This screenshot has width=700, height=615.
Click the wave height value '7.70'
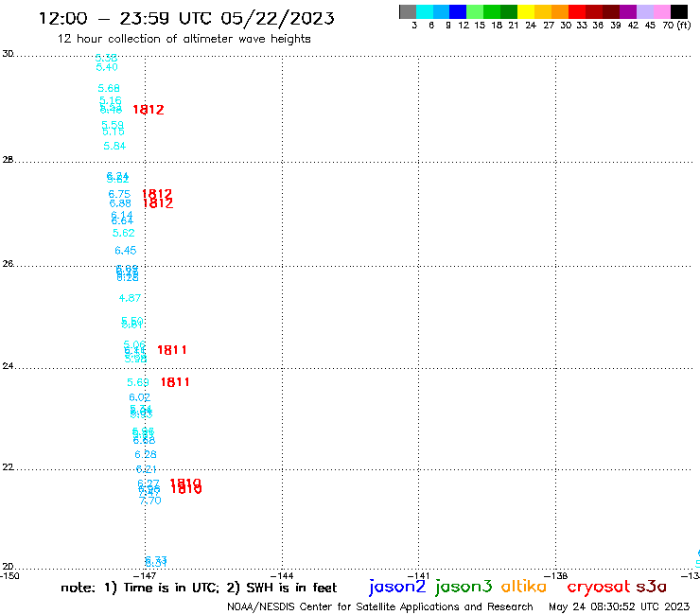[150, 501]
